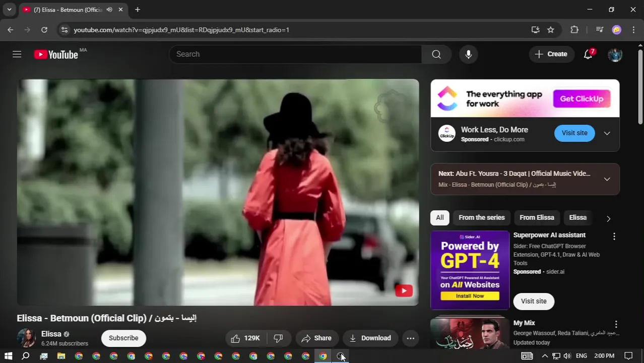The width and height of the screenshot is (644, 363).
Task: Reload the page in Chrome
Action: [x=44, y=30]
